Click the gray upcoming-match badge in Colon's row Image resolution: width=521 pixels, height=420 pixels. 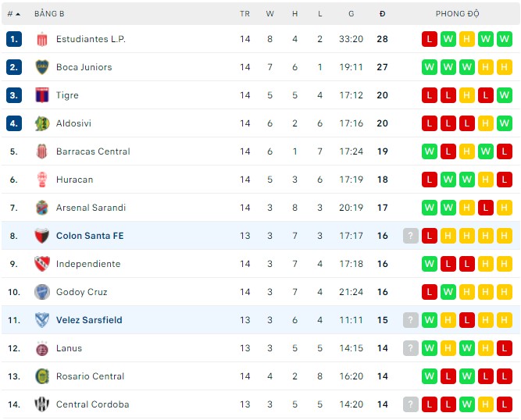[x=411, y=236]
